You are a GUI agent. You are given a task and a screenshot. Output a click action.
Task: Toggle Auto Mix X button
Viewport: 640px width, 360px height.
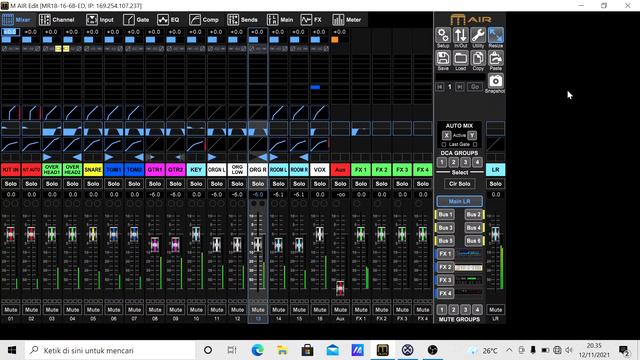pyautogui.click(x=447, y=135)
